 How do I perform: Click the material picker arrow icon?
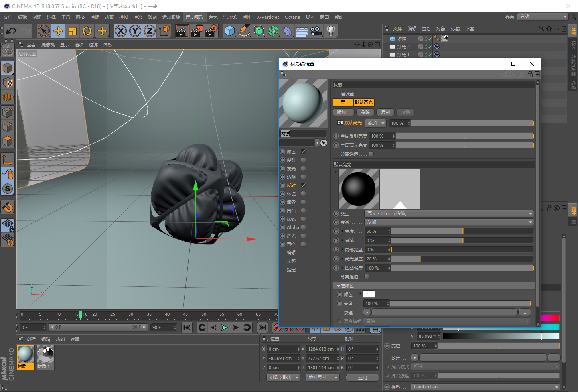pyautogui.click(x=324, y=143)
